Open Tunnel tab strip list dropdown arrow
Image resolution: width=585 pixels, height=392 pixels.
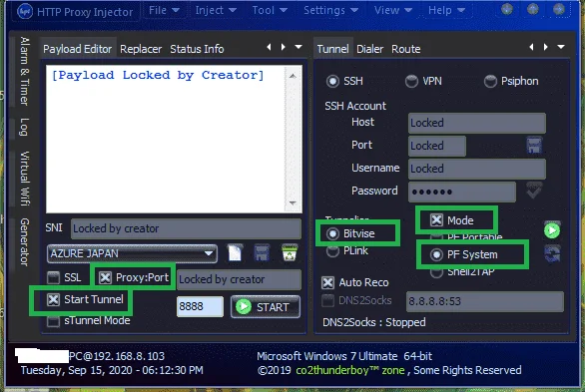tap(561, 47)
